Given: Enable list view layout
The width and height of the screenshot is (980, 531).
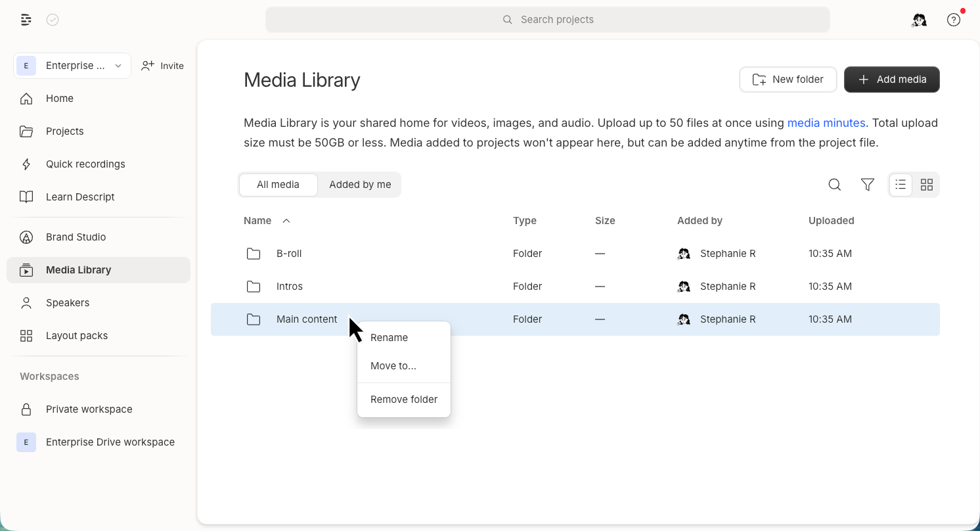Looking at the screenshot, I should (900, 185).
